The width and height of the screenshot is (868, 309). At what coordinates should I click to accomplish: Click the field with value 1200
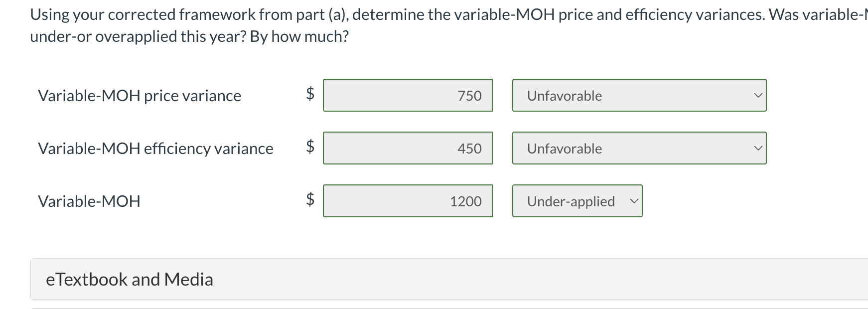tap(408, 201)
